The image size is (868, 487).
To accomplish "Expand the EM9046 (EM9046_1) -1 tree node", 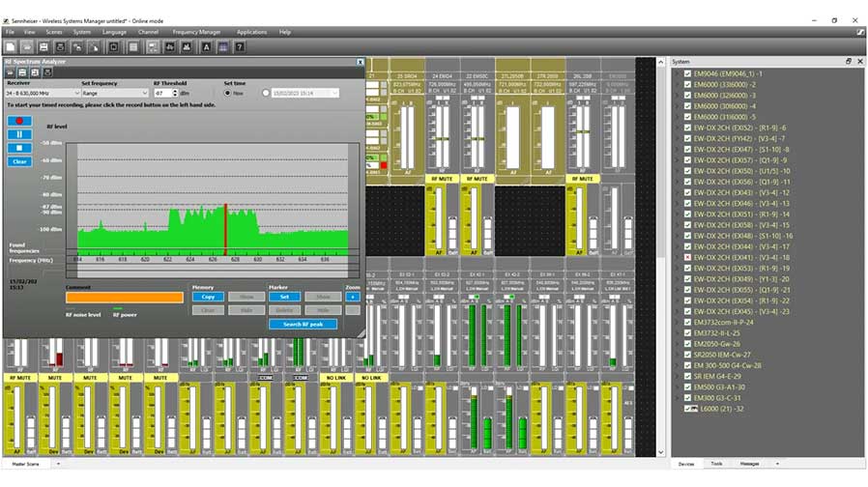I will click(678, 73).
